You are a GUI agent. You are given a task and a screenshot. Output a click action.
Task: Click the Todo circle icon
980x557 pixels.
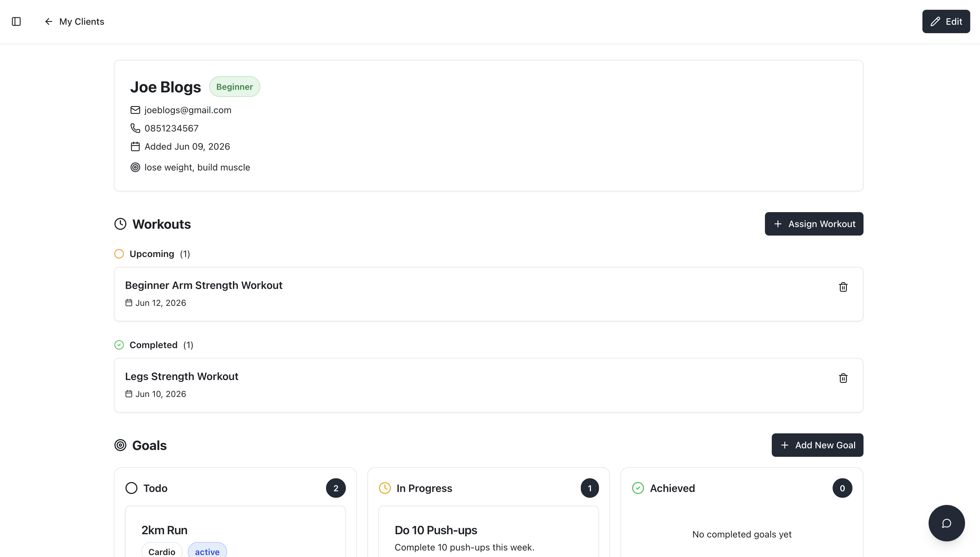point(131,488)
